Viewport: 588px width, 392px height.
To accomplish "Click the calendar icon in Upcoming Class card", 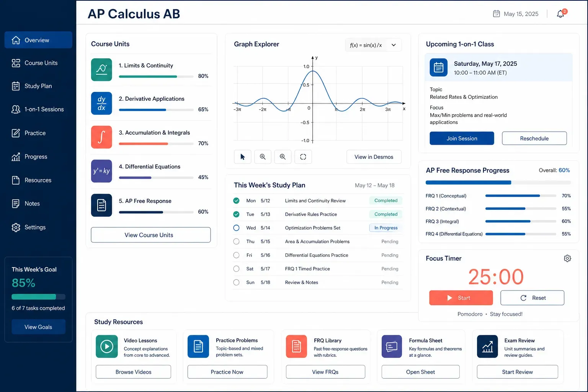I will [x=439, y=67].
